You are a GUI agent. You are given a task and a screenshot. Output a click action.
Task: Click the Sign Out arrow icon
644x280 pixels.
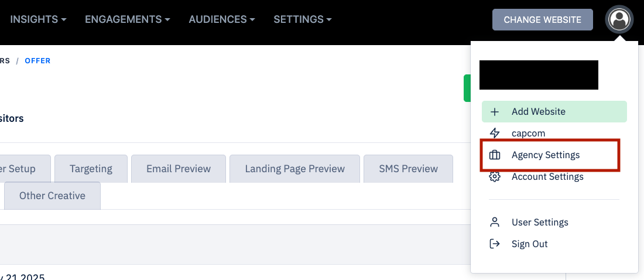point(495,244)
